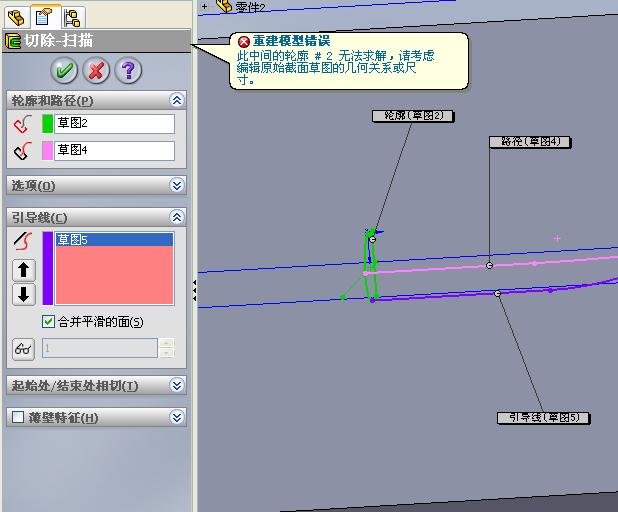
Task: Select the path selection icon beside 草图4
Action: pos(22,151)
